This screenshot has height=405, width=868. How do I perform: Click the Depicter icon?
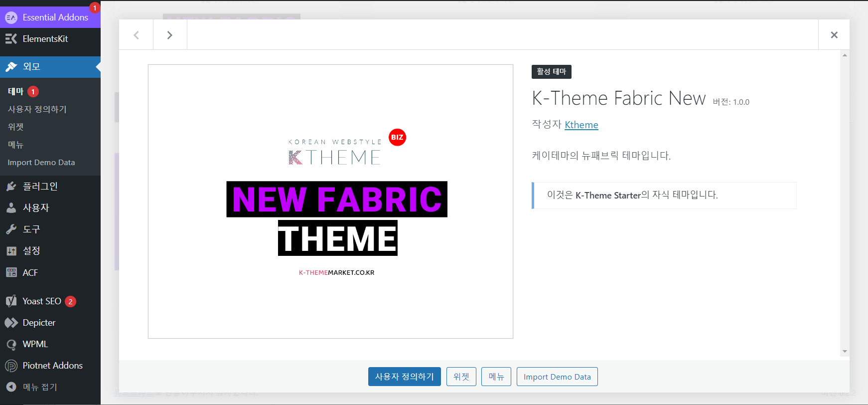click(x=11, y=323)
